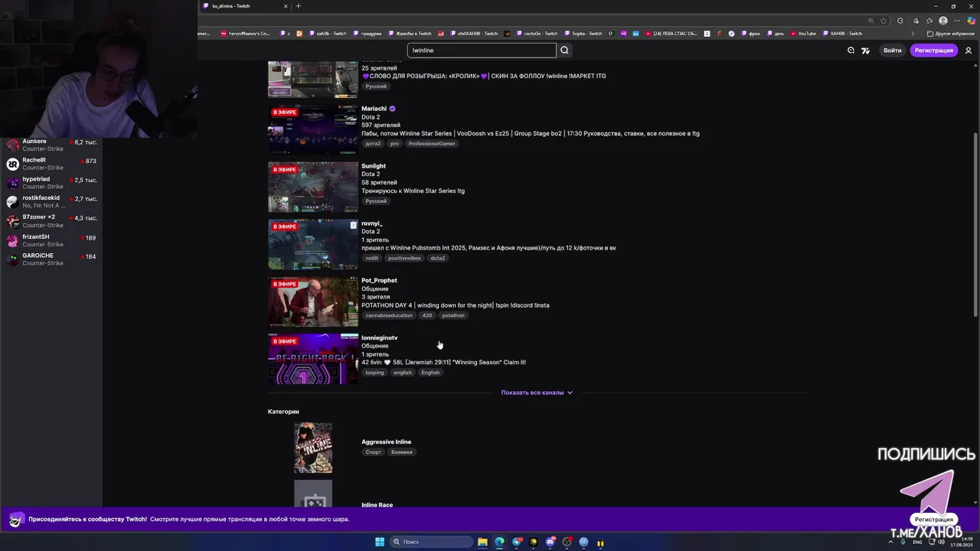Click Русский tag under Sunlight stream
Viewport: 980px width, 551px height.
pyautogui.click(x=376, y=201)
